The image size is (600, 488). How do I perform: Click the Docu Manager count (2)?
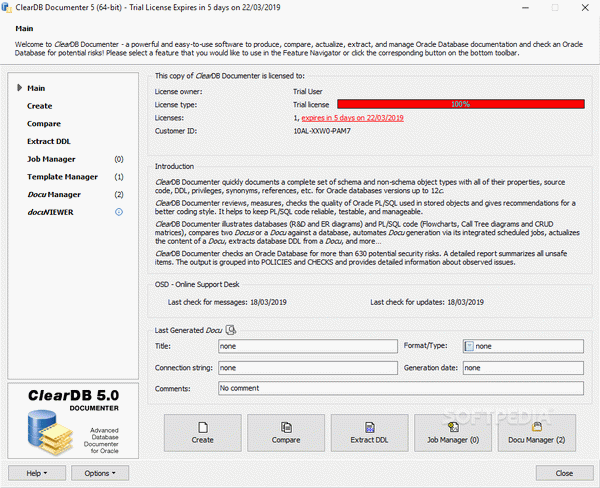click(x=119, y=194)
